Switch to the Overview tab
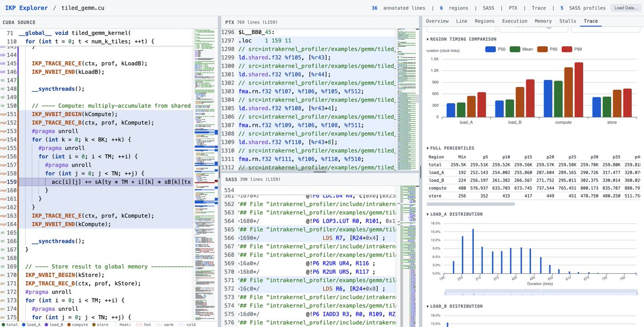Image resolution: width=644 pixels, height=327 pixels. tap(437, 21)
